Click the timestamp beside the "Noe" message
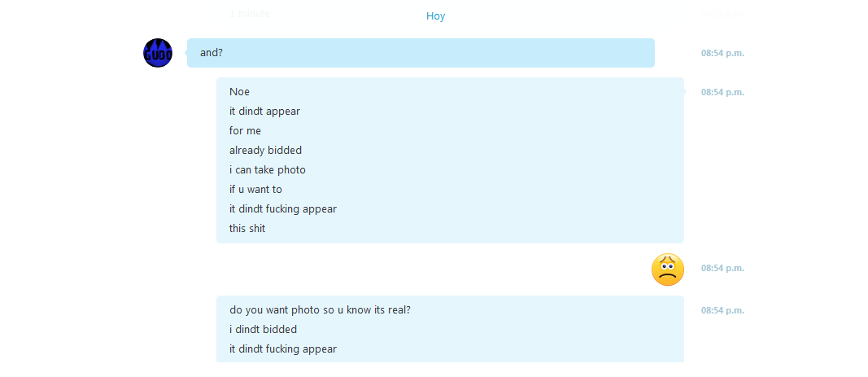Viewport: 868px width, 377px height. (x=722, y=92)
